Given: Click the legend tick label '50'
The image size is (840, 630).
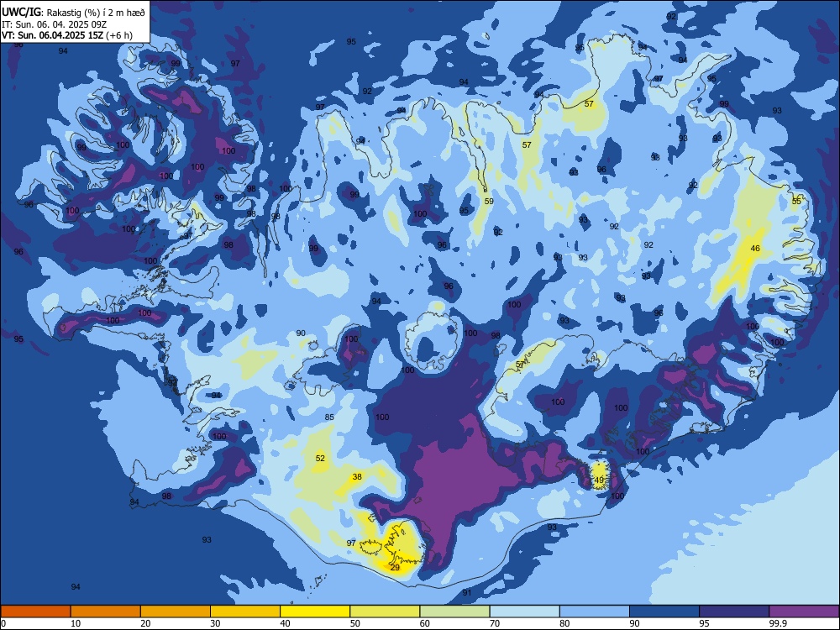Looking at the screenshot, I should 354,623.
